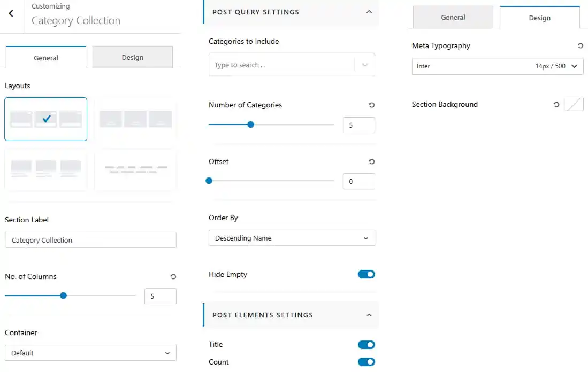Open the Container dropdown showing Default
The image size is (588, 372).
tap(90, 353)
